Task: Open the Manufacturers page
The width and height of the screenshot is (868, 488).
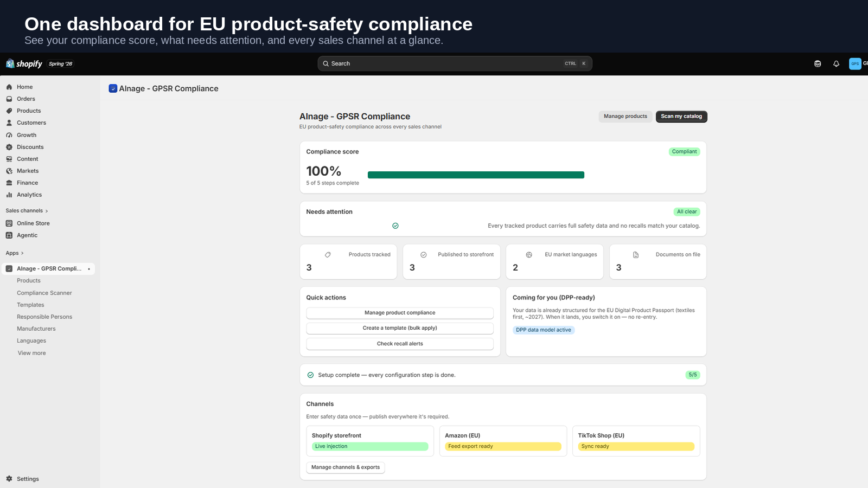Action: pyautogui.click(x=36, y=329)
